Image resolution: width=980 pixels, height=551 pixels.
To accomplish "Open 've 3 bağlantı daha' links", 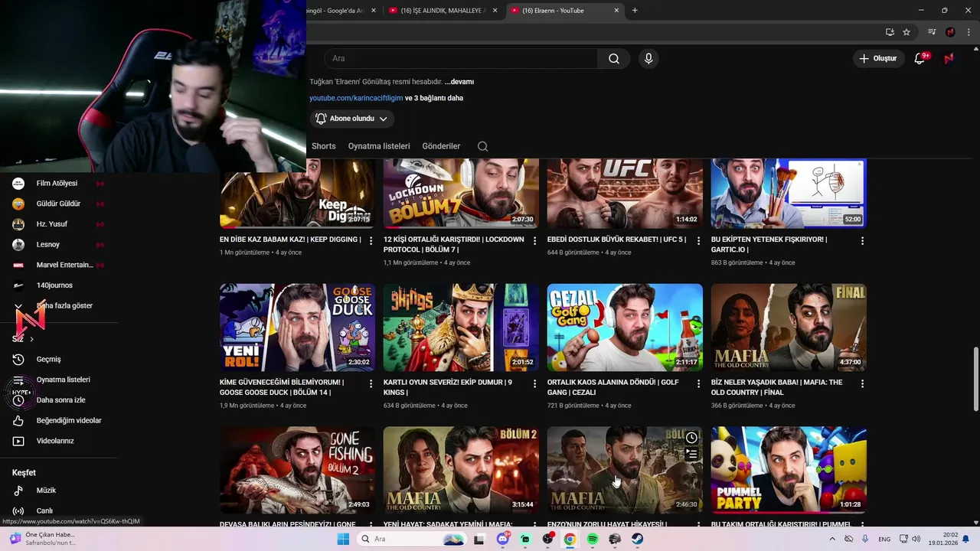I will click(434, 98).
